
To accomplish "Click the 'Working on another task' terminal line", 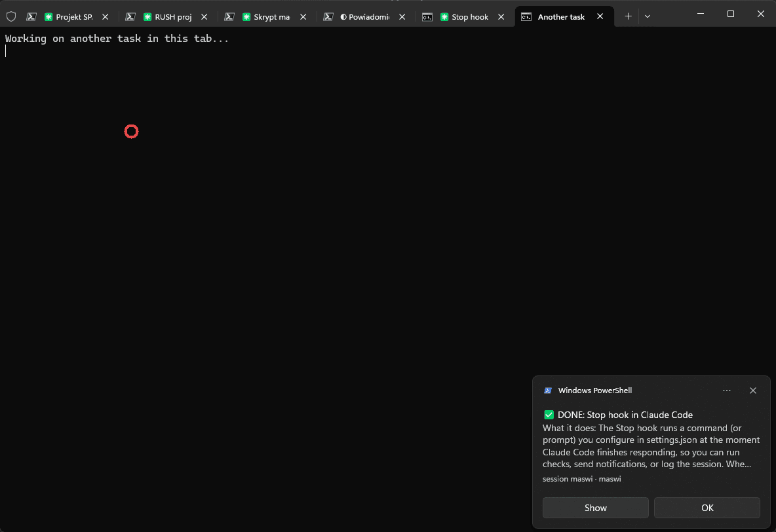I will [x=117, y=39].
